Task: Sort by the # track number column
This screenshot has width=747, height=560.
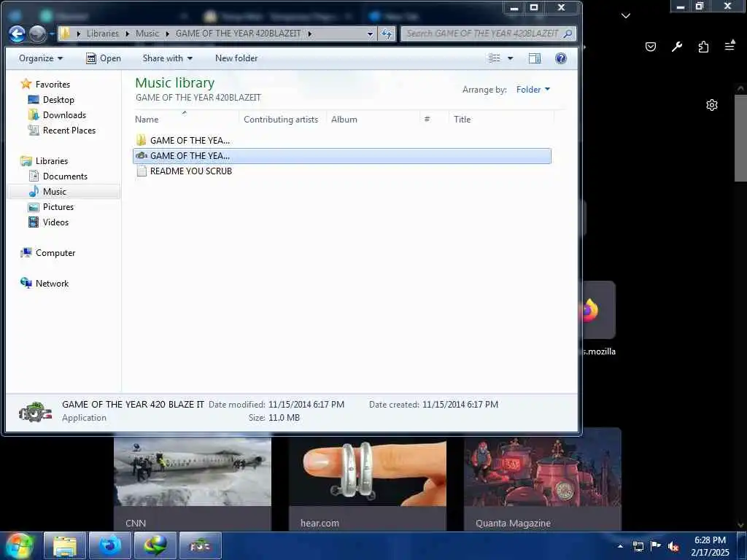Action: [x=434, y=119]
